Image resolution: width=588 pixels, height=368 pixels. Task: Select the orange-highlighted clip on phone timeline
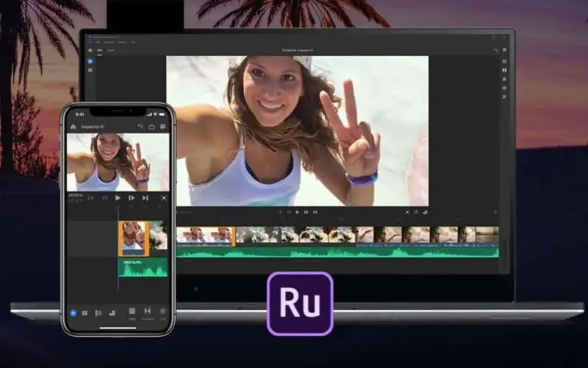point(133,238)
